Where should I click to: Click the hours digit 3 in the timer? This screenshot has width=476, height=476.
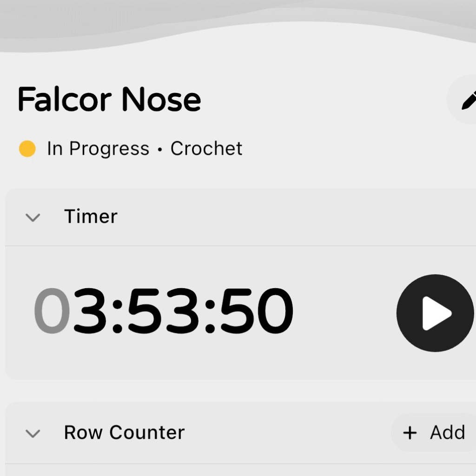click(x=90, y=311)
